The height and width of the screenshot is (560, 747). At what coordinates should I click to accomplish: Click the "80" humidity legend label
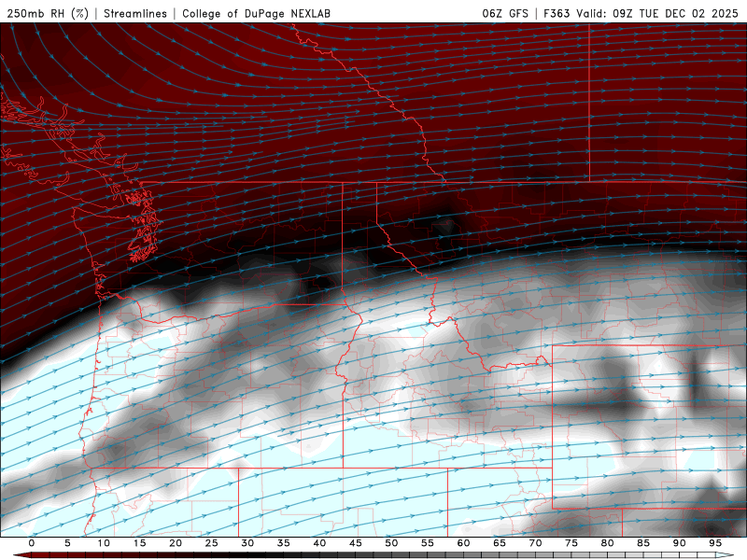point(607,543)
